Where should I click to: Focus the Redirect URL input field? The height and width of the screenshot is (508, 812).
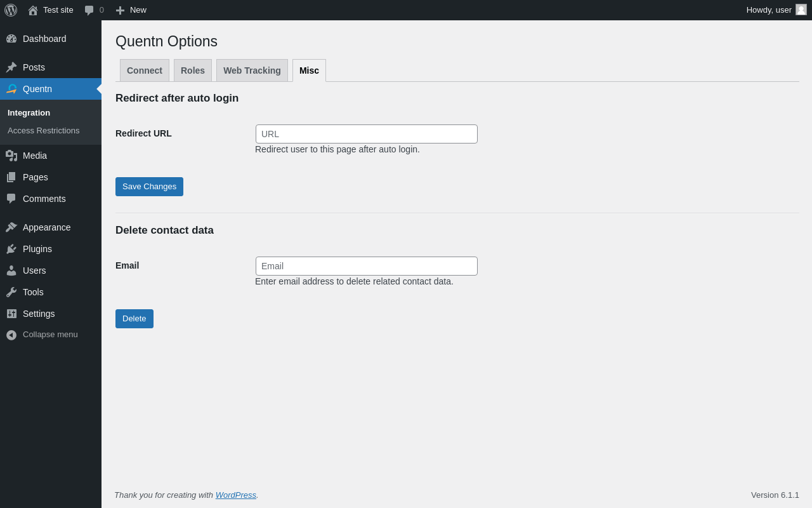click(367, 134)
